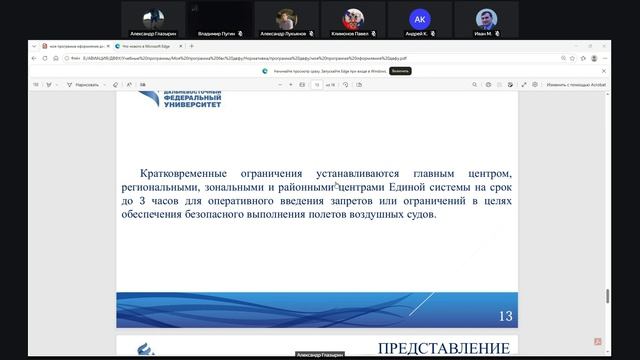Select Климонов Павел's participant tile

click(353, 20)
